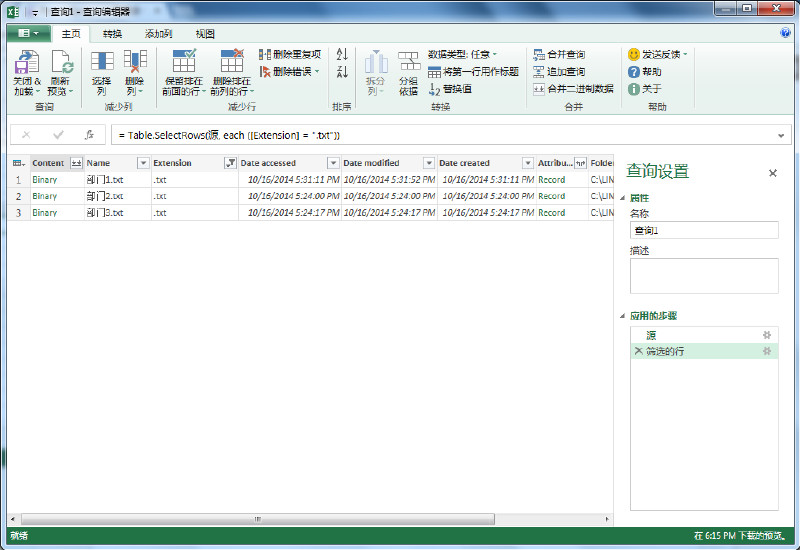Switch to Transform (转换) tab
The width and height of the screenshot is (800, 550).
[112, 34]
